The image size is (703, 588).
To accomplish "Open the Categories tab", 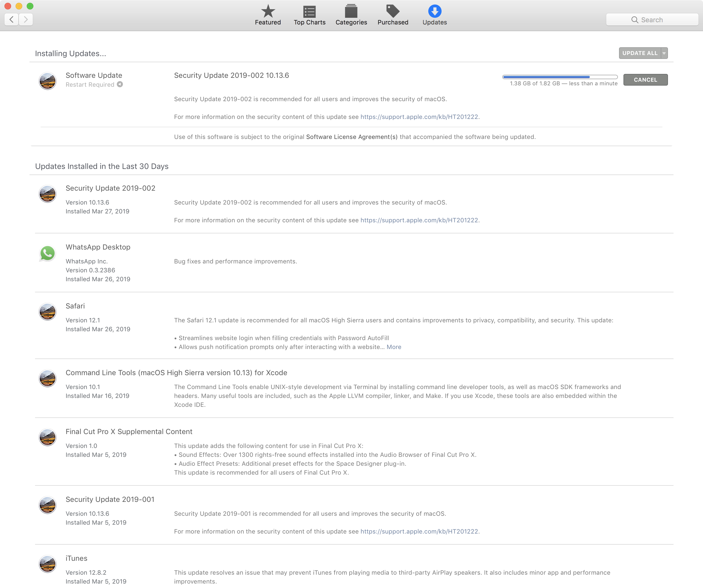I will (351, 15).
